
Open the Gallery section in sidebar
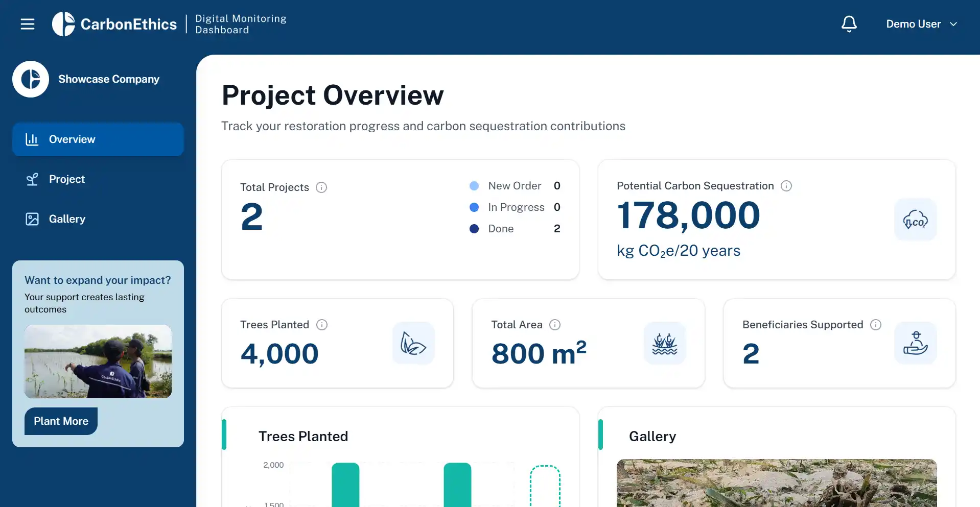(x=98, y=219)
